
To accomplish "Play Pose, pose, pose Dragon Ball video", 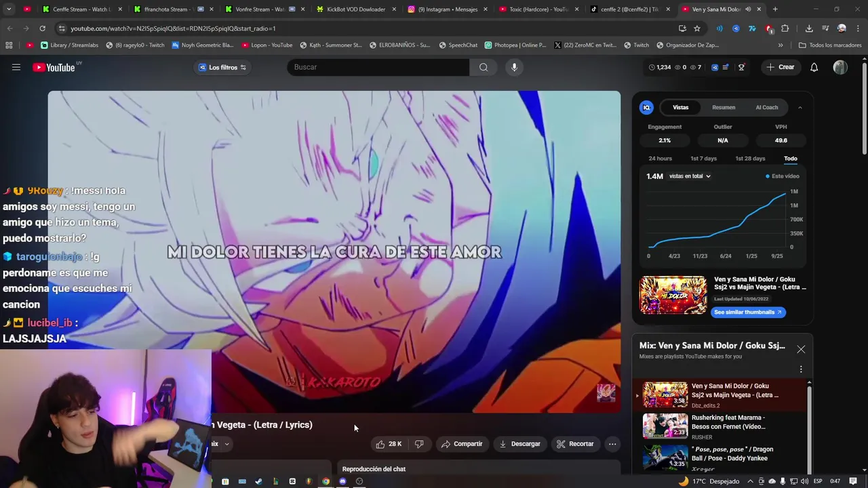I will click(x=722, y=457).
